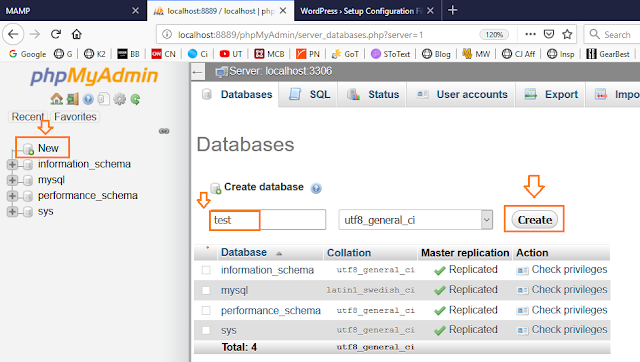The image size is (640, 362).
Task: Open GearBest bookmark
Action: [608, 54]
